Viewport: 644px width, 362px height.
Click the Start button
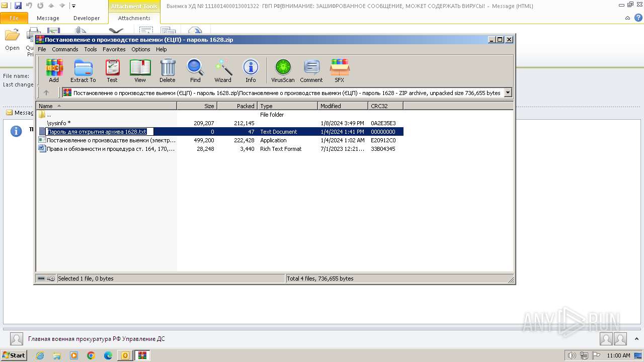[14, 355]
